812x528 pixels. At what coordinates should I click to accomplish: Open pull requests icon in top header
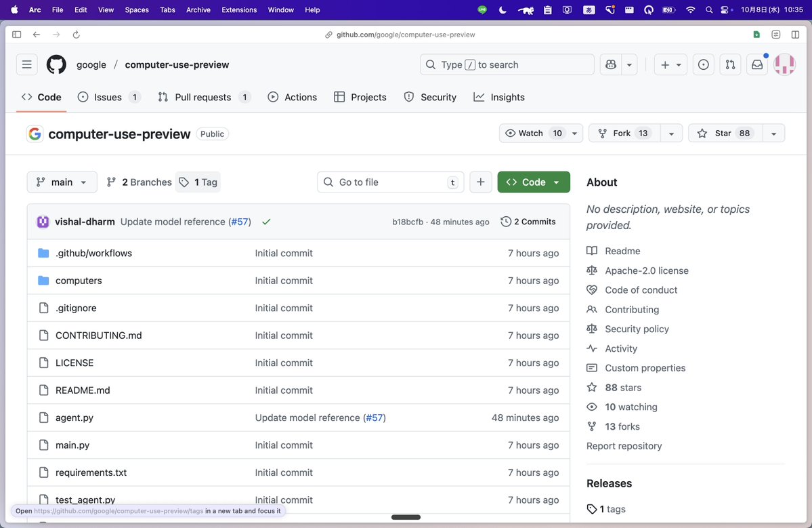click(x=730, y=65)
